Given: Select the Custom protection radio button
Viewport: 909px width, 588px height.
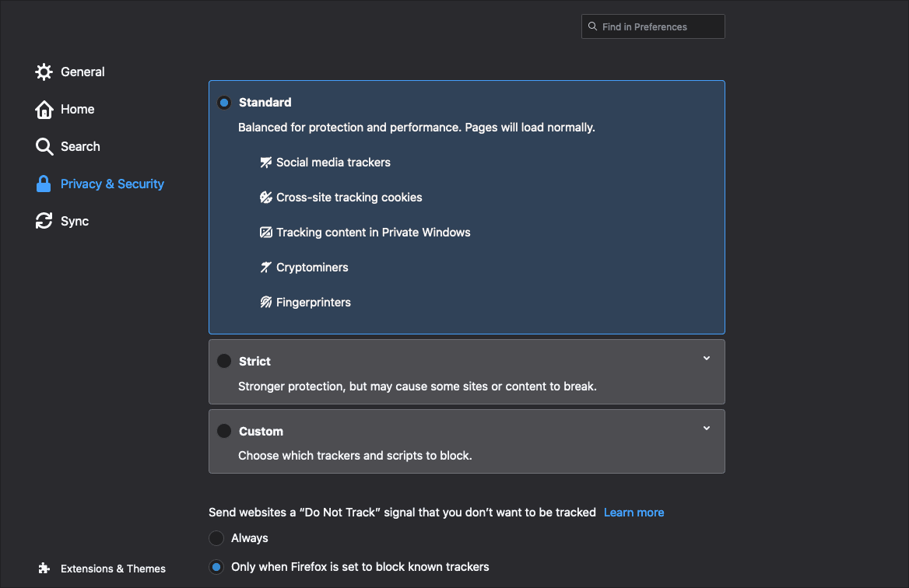Looking at the screenshot, I should pyautogui.click(x=224, y=431).
